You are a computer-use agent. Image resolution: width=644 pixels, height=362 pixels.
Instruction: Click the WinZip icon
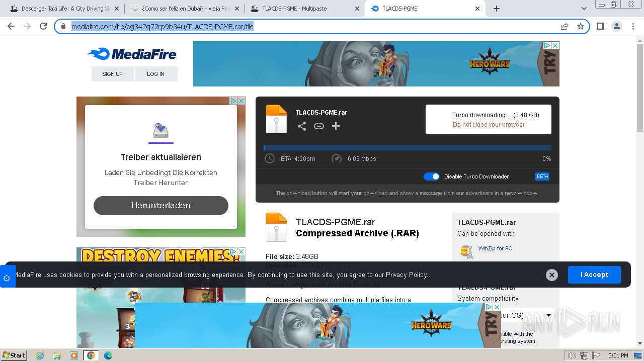(x=467, y=251)
